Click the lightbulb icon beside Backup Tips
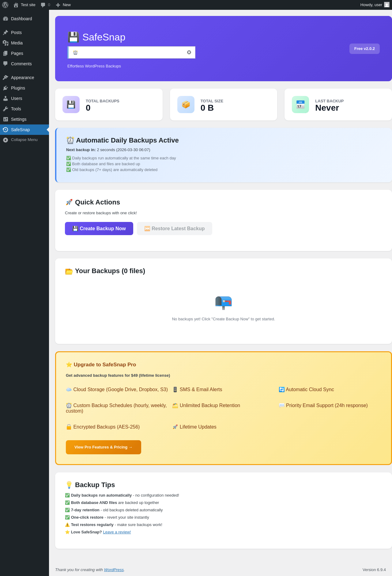 tap(69, 485)
